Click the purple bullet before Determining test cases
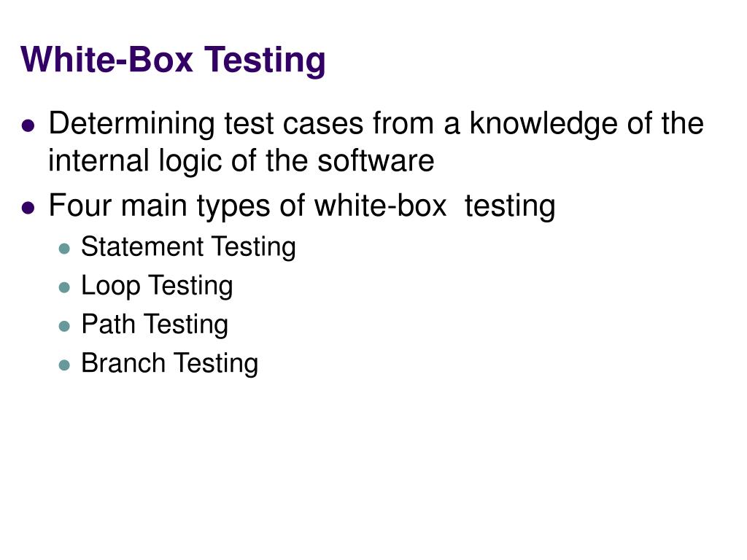The height and width of the screenshot is (560, 747). coord(28,125)
